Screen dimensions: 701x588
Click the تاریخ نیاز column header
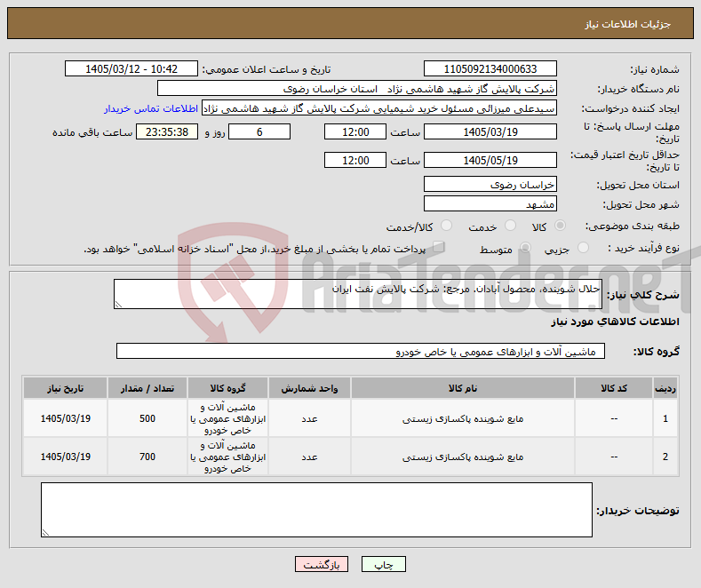coord(65,388)
